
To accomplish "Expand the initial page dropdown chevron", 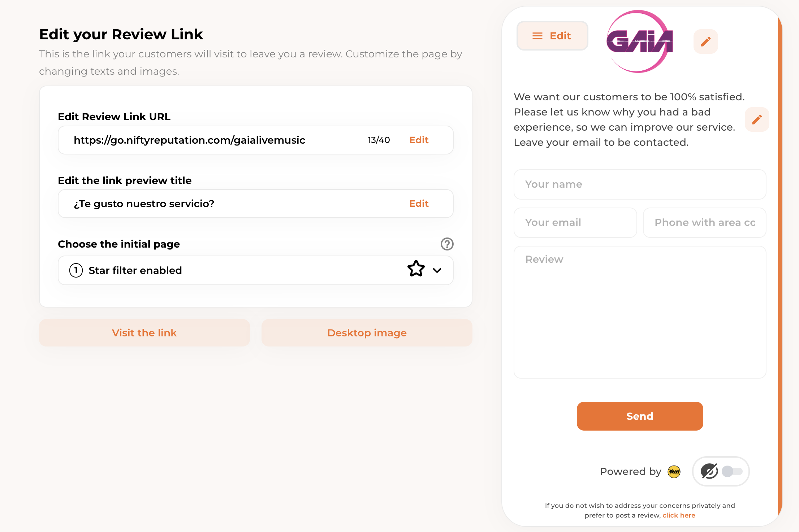I will click(x=437, y=270).
